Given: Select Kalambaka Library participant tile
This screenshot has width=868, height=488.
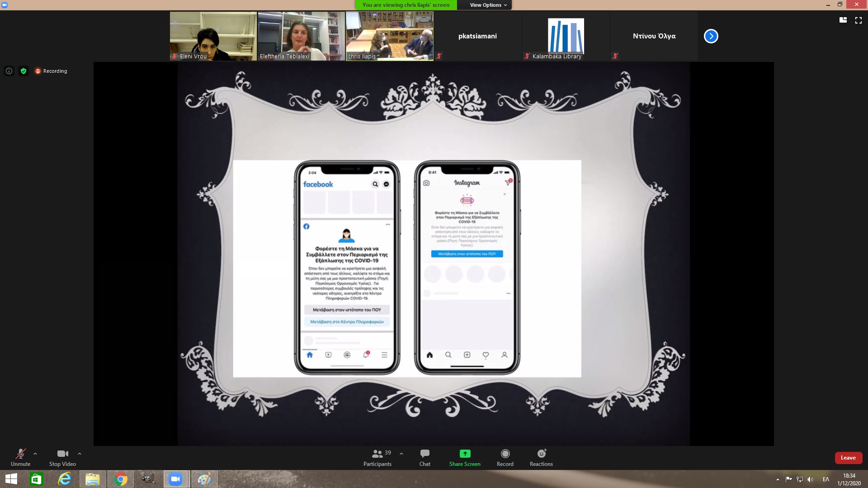Looking at the screenshot, I should tap(566, 36).
